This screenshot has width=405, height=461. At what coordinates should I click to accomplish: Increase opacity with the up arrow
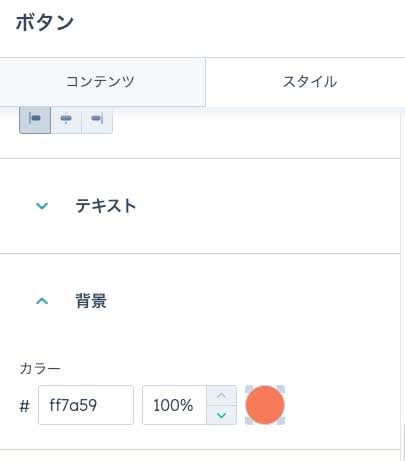coord(221,396)
